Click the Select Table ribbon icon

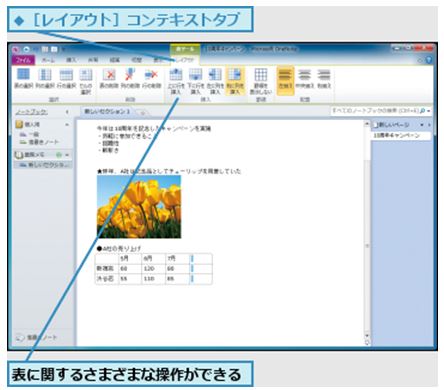click(23, 79)
